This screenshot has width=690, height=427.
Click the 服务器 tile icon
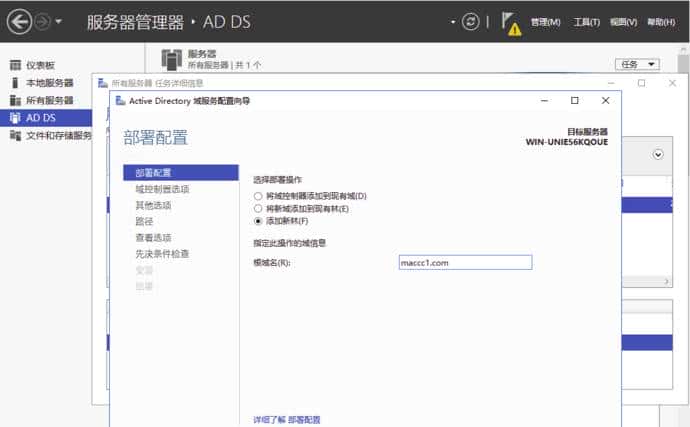tap(172, 60)
